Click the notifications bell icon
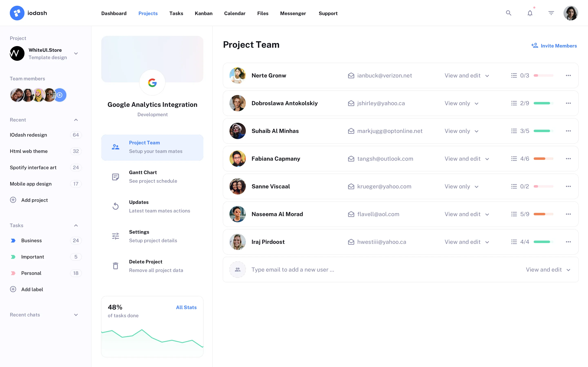The height and width of the screenshot is (367, 588). click(530, 13)
